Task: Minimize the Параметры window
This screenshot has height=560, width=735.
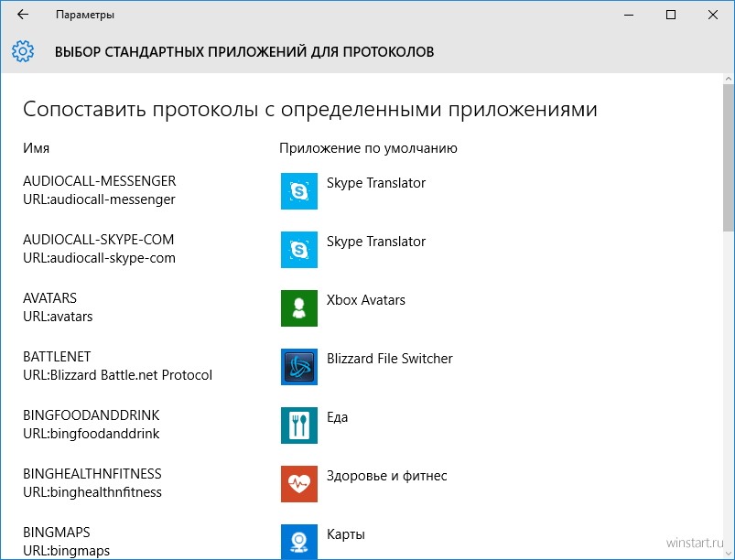Action: pyautogui.click(x=629, y=15)
